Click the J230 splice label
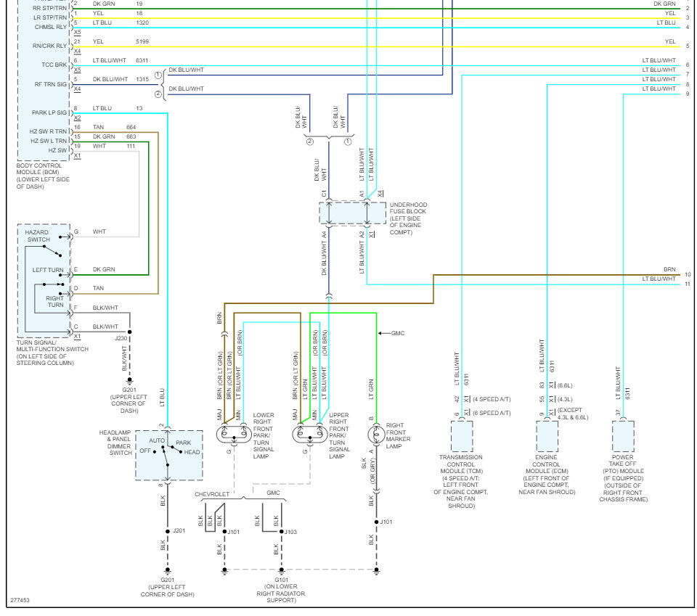Viewport: 697px width, 616px height. 121,338
